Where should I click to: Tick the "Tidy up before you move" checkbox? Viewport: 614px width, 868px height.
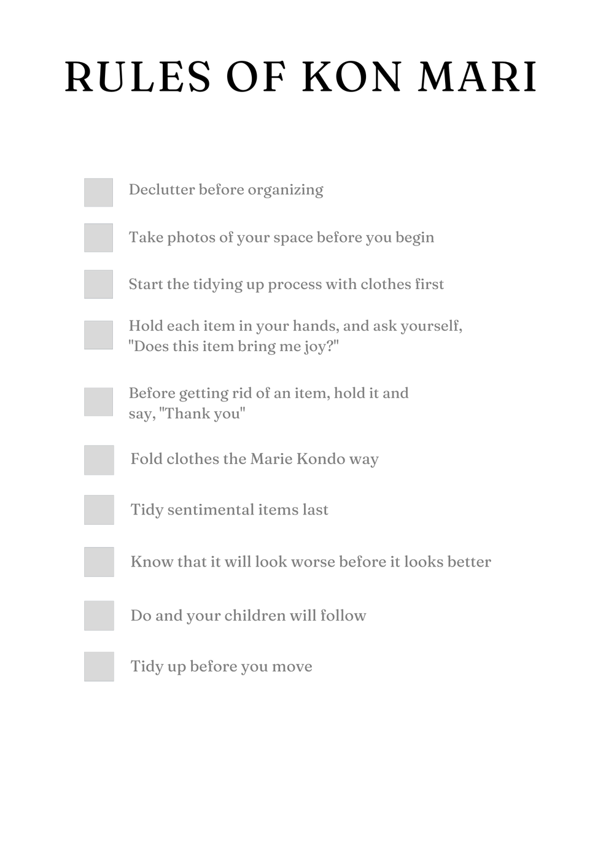99,666
